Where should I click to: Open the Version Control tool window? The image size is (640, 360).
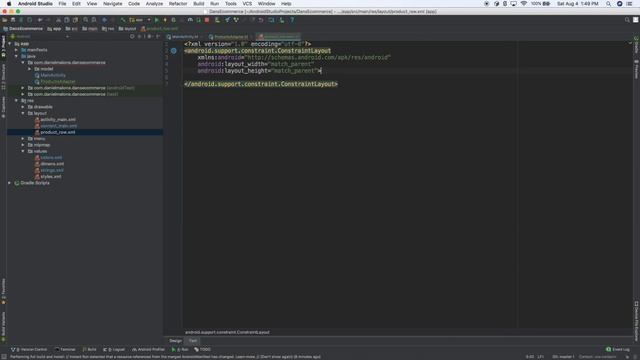pyautogui.click(x=29, y=349)
